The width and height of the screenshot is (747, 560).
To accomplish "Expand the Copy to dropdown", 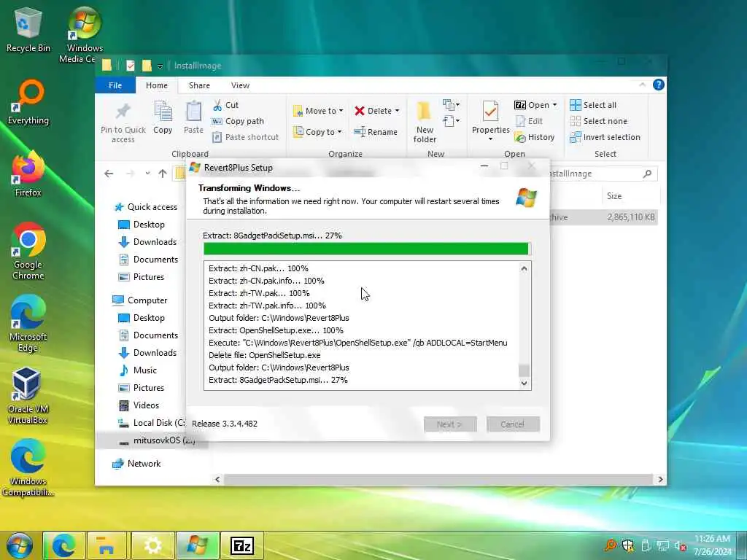I will coord(340,132).
